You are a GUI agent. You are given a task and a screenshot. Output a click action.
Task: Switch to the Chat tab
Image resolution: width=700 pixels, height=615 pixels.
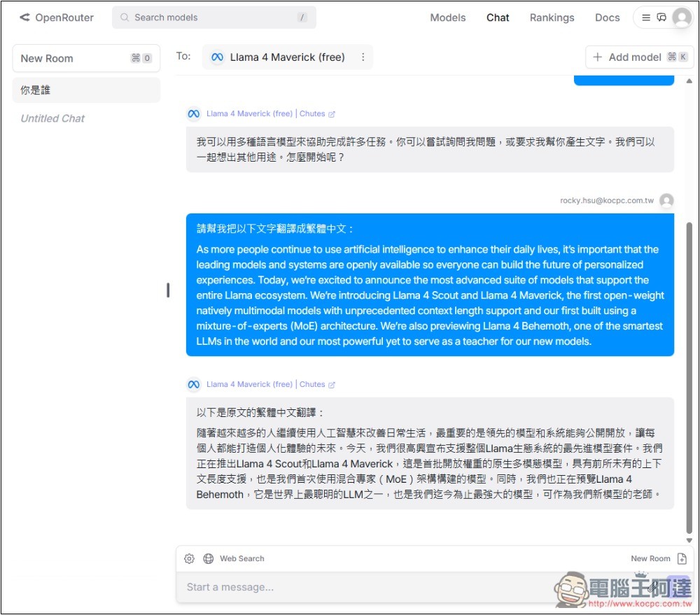point(497,17)
